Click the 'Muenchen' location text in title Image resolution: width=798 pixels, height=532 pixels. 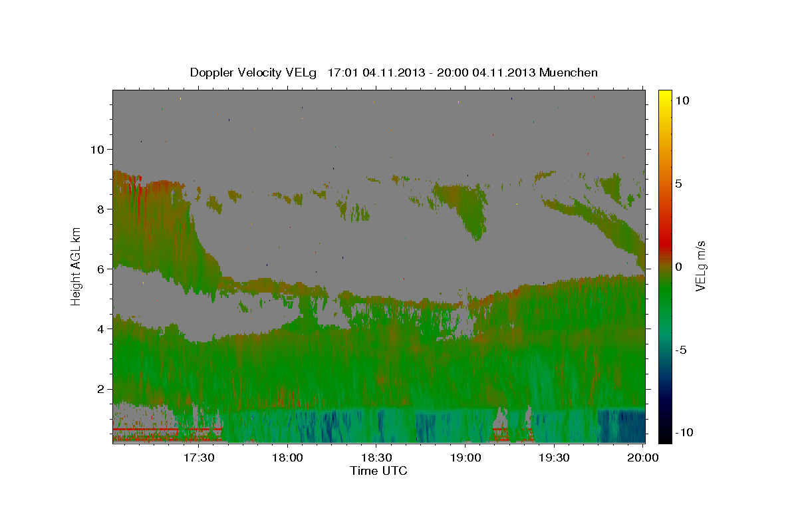pos(569,72)
